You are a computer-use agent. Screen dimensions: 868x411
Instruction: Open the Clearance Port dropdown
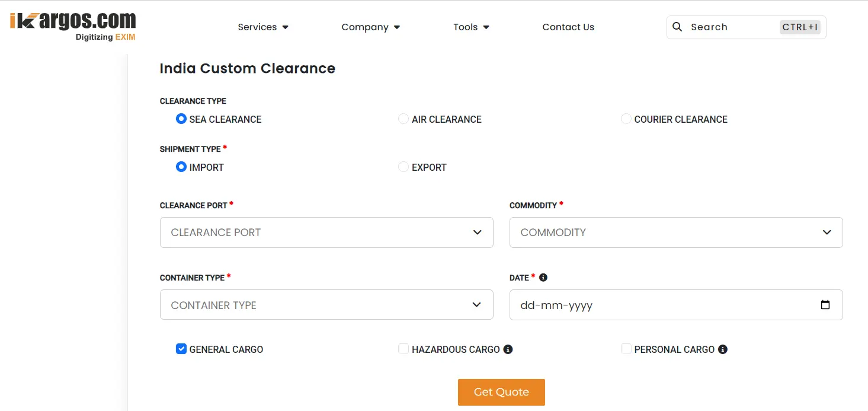[326, 232]
